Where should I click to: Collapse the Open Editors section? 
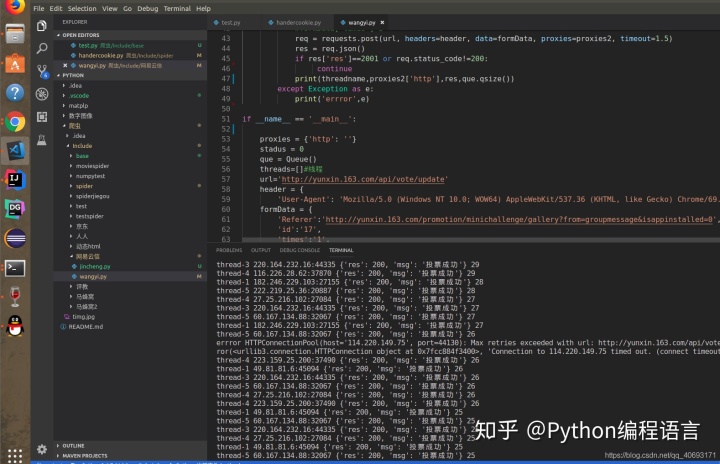coord(81,35)
